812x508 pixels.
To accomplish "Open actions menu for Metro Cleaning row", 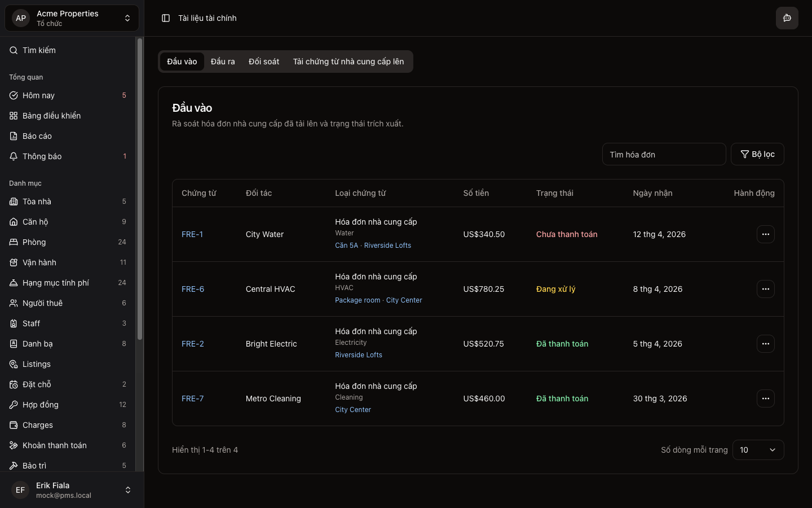I will pos(765,398).
